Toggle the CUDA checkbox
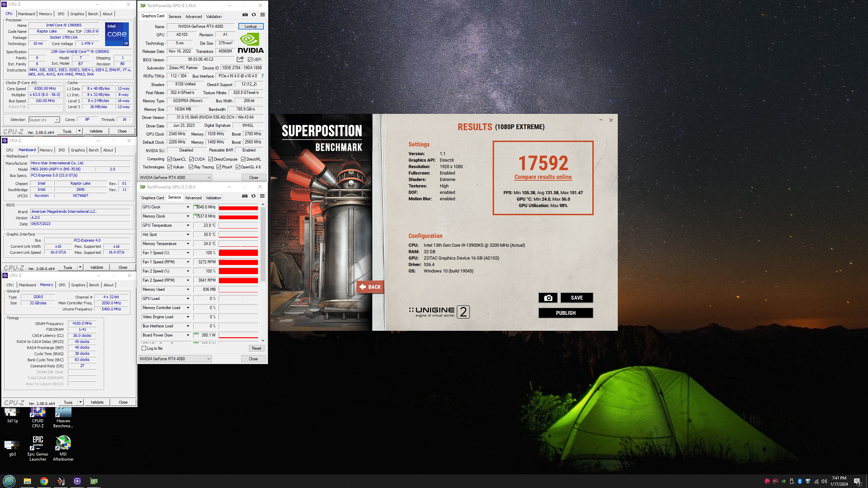The width and height of the screenshot is (868, 488). point(191,159)
